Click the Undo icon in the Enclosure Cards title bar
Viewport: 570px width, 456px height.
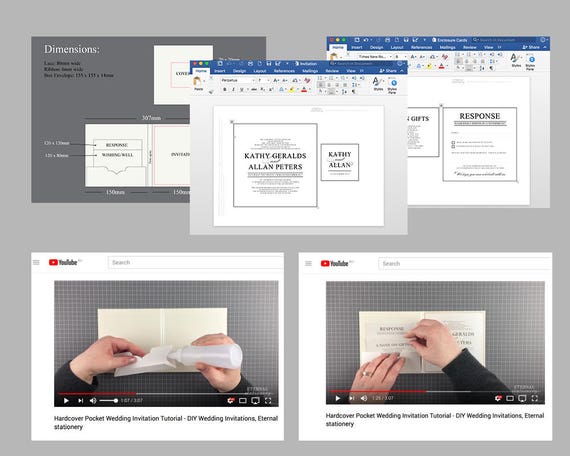pyautogui.click(x=366, y=40)
